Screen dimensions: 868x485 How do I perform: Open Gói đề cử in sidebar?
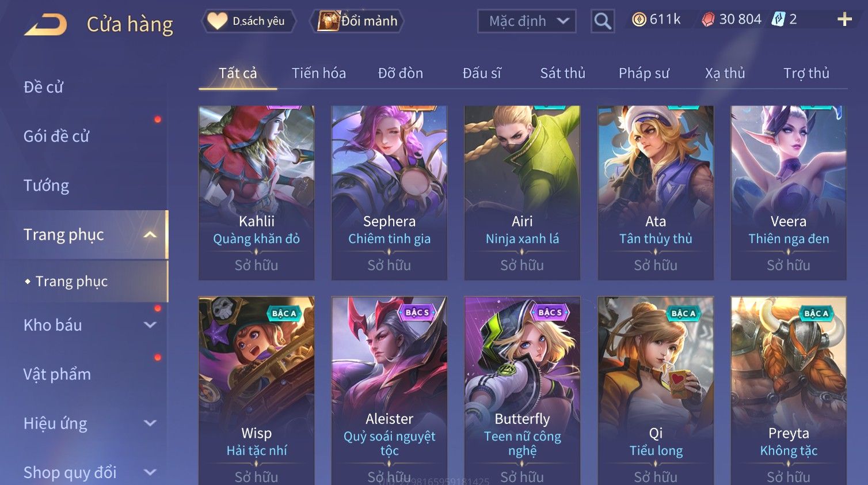click(56, 137)
